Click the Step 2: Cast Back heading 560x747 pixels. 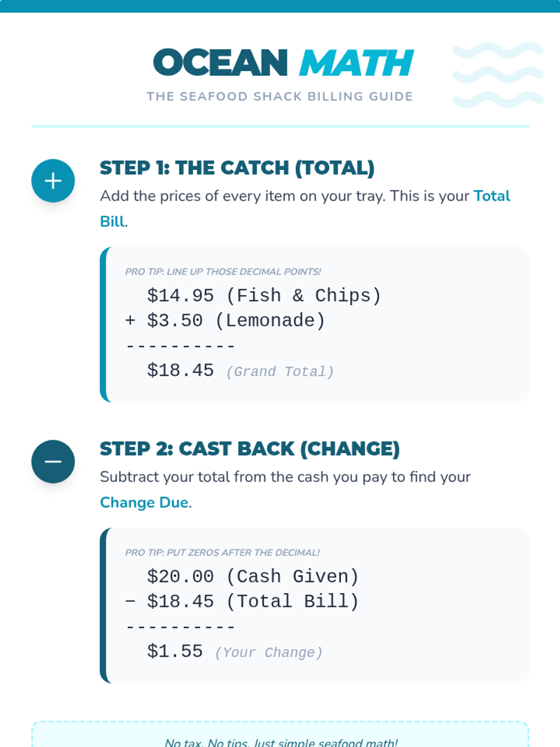pos(250,449)
